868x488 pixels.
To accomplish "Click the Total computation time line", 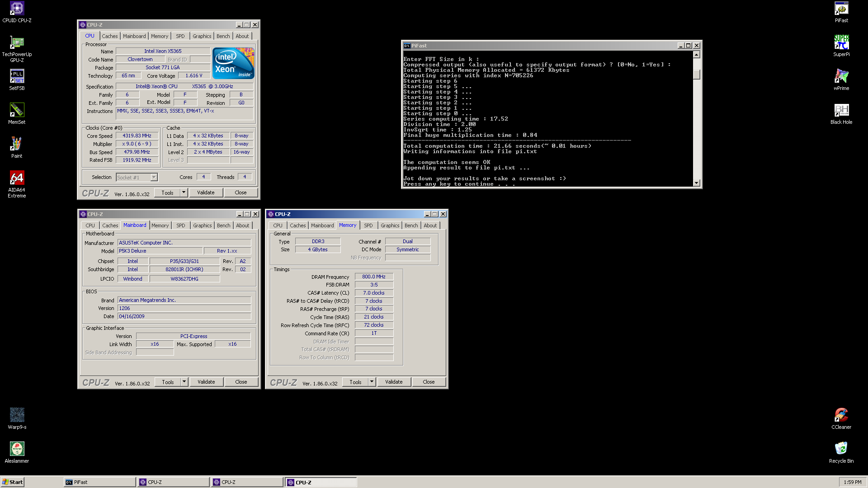I will click(x=497, y=146).
